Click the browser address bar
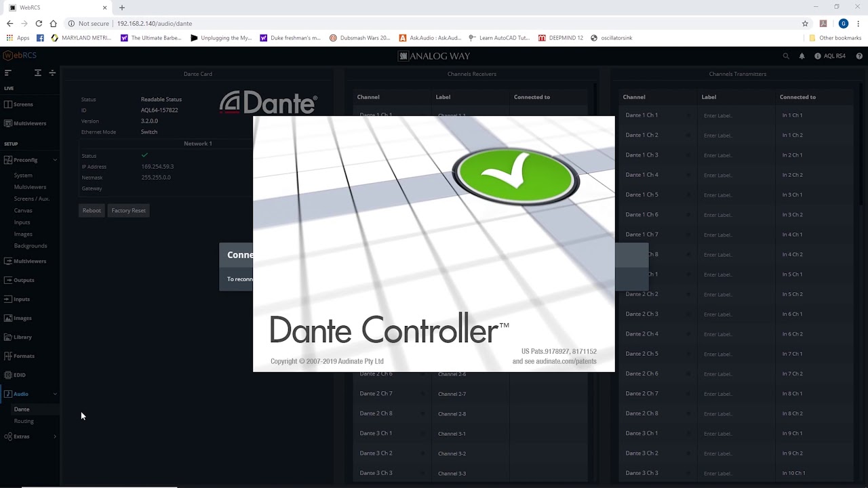 coord(434,23)
